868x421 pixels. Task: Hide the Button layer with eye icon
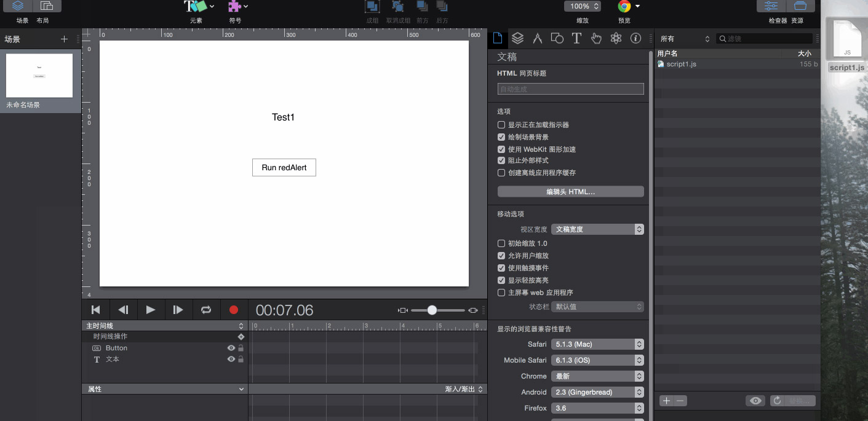231,348
